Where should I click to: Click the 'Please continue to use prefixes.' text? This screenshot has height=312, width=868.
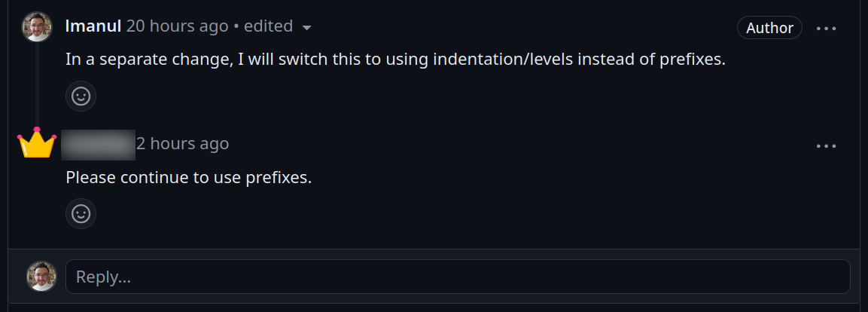point(189,178)
